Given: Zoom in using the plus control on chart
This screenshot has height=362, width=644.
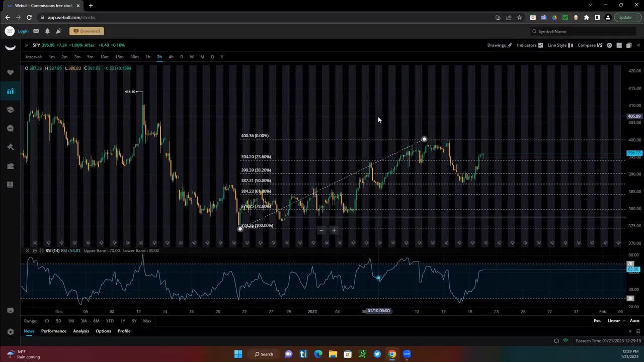Looking at the screenshot, I should (x=334, y=230).
